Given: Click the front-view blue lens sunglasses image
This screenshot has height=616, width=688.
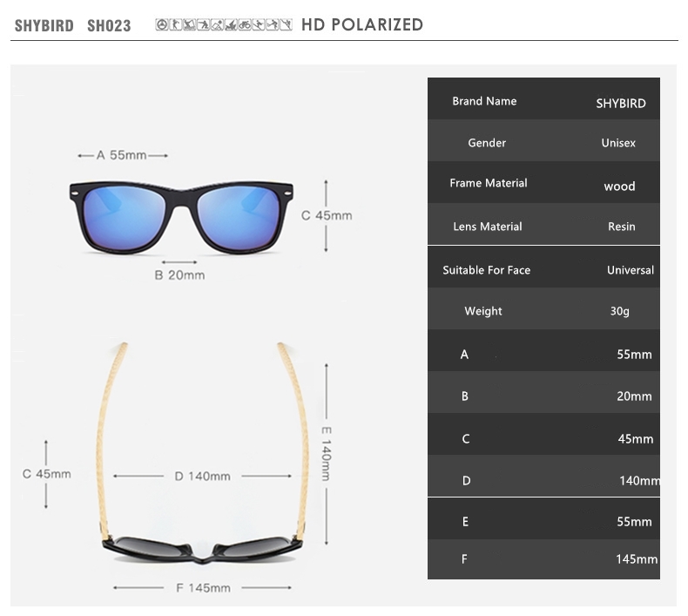Looking at the screenshot, I should 181,217.
